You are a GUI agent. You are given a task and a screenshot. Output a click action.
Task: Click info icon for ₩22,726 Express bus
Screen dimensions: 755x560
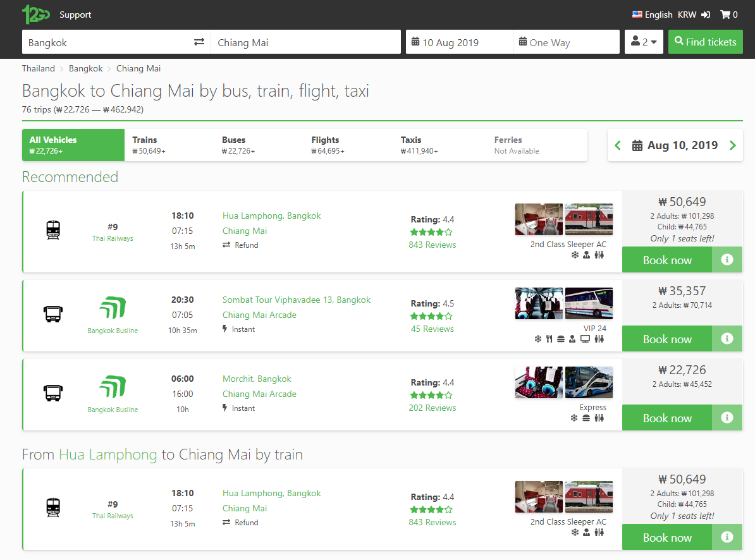click(727, 418)
